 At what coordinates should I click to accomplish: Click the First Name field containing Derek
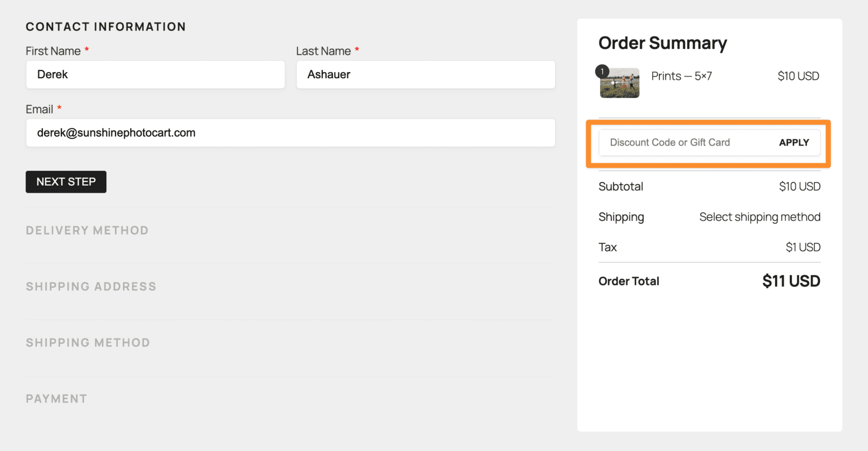point(155,74)
